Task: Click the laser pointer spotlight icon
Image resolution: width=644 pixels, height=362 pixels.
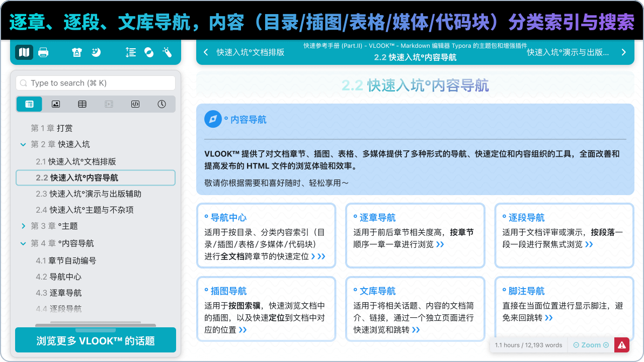Action: coord(168,52)
